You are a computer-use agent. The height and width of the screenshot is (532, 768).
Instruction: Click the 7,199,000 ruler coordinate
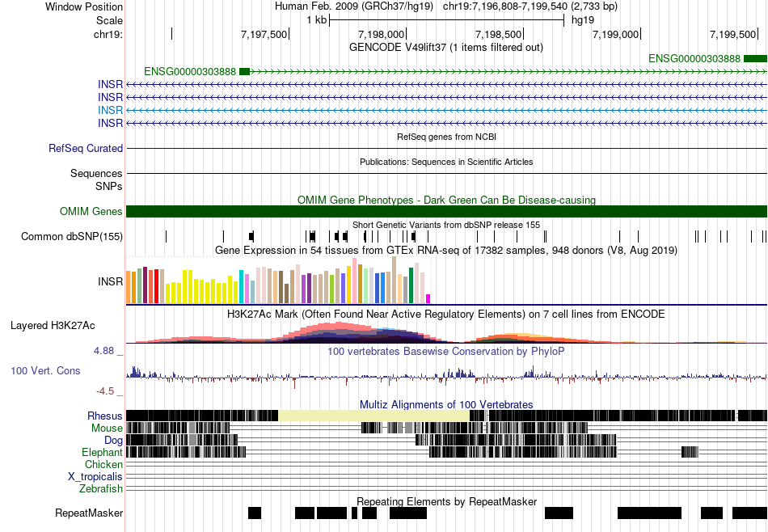616,34
